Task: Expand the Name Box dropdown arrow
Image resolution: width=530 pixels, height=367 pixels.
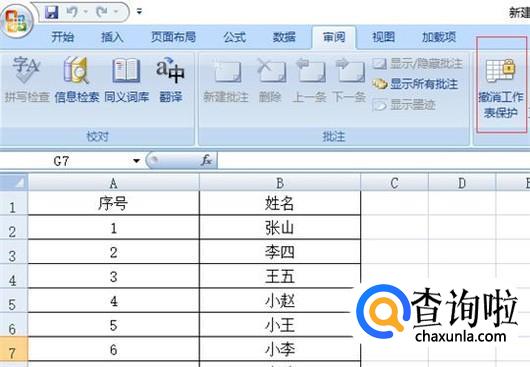Action: coord(137,161)
